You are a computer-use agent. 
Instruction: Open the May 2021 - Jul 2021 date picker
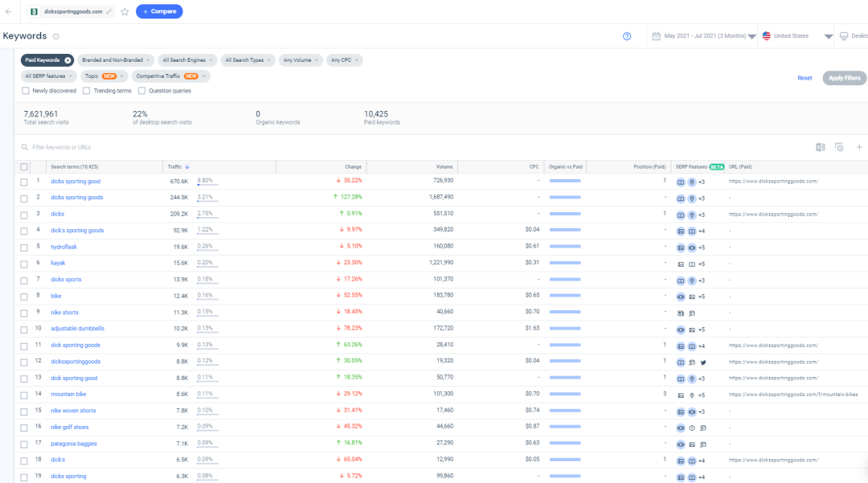(703, 36)
